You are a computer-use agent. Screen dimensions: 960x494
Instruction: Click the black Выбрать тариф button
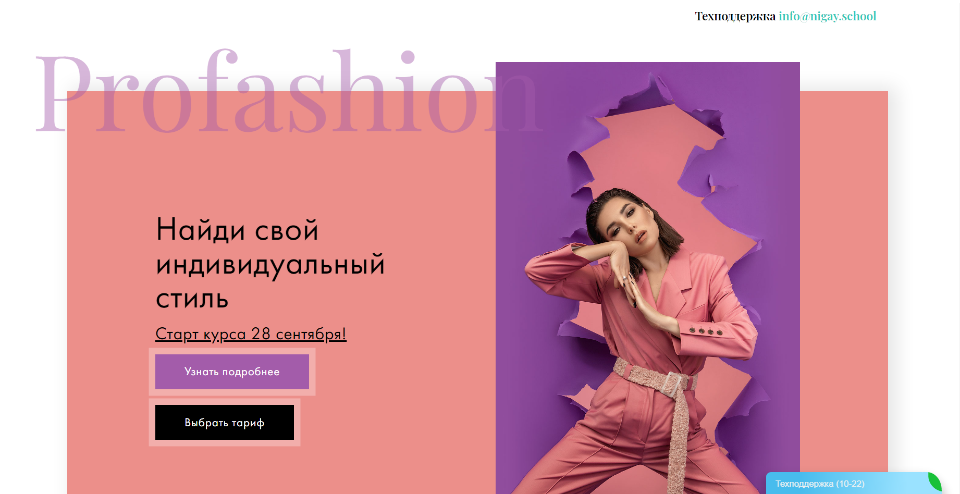(x=224, y=422)
